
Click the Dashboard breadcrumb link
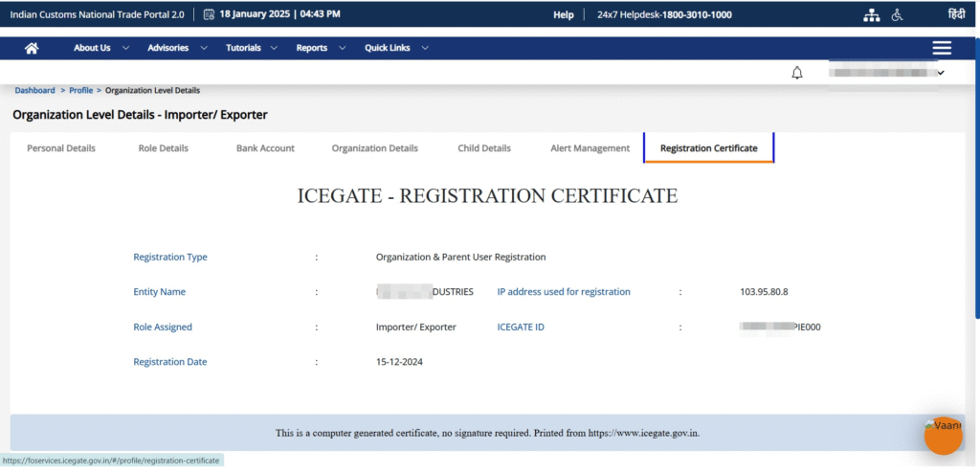point(34,90)
